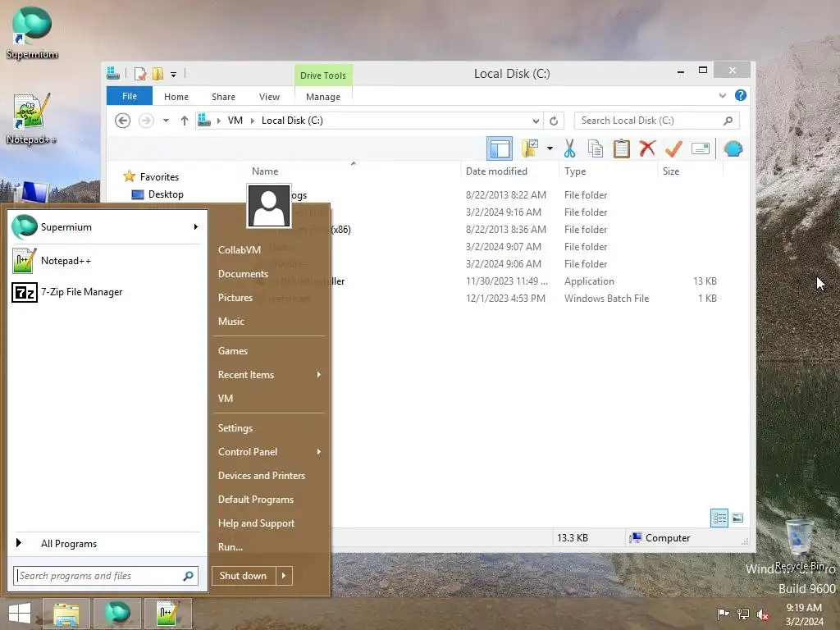
Task: Open the Share ribbon tab
Action: [x=223, y=97]
